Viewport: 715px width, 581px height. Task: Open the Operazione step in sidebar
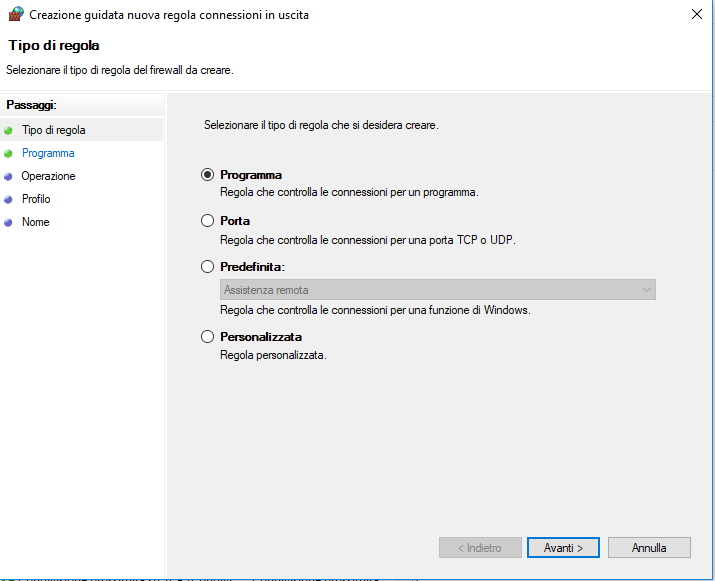point(48,176)
